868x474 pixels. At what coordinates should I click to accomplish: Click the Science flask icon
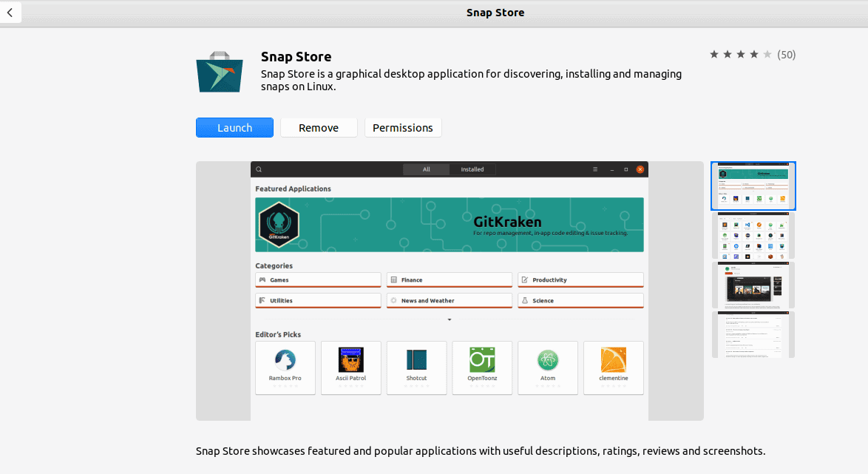tap(525, 300)
